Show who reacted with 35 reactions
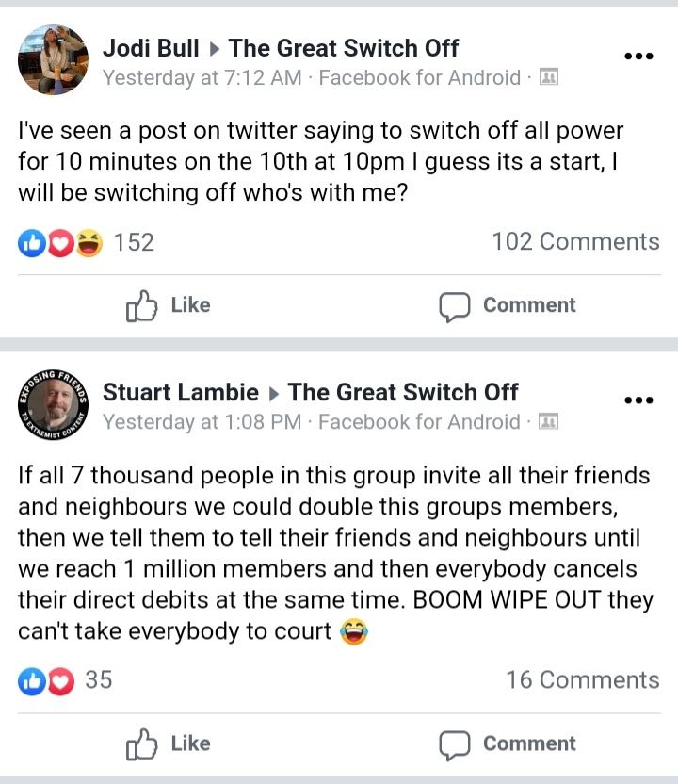Viewport: 678px width, 784px height. pyautogui.click(x=98, y=680)
